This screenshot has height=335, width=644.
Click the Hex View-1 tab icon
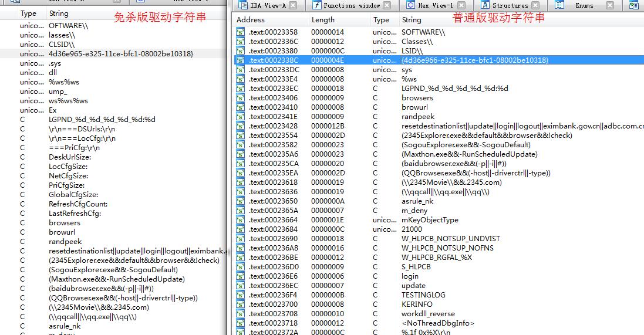(411, 5)
